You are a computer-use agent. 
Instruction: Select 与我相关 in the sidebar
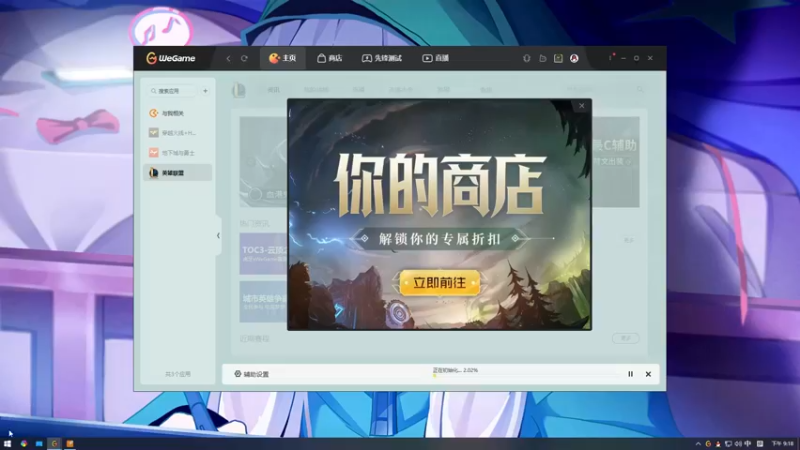point(177,113)
